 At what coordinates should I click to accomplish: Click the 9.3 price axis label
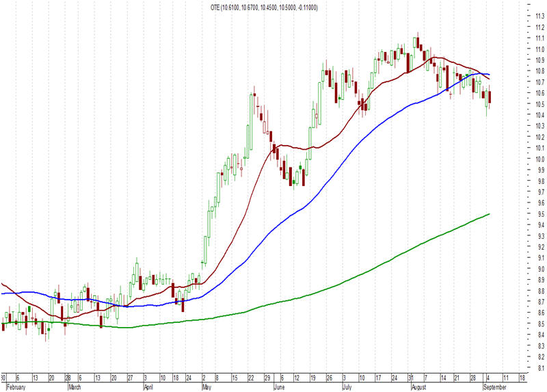click(541, 235)
